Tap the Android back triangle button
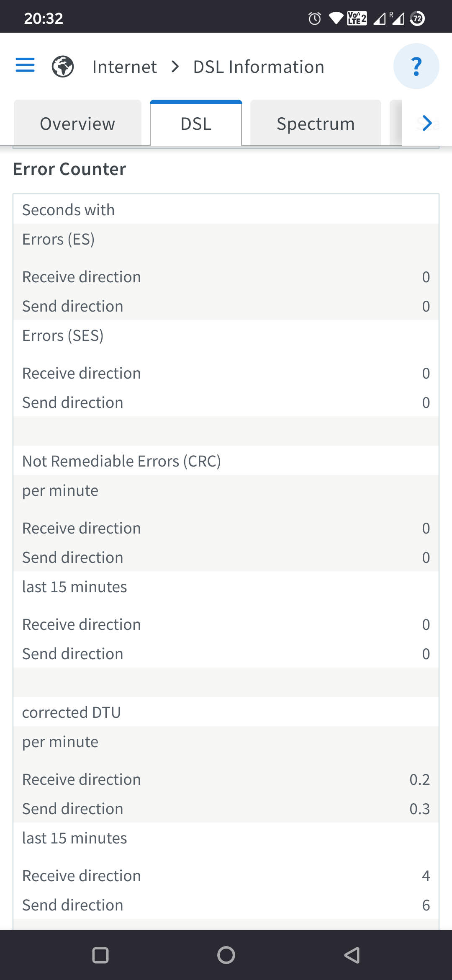The width and height of the screenshot is (452, 980). coord(352,955)
